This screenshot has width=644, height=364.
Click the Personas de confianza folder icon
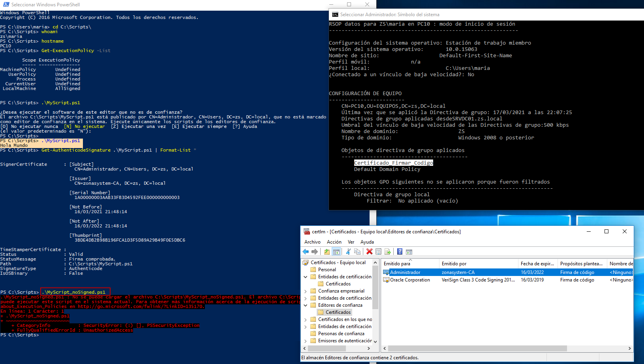[x=314, y=334]
